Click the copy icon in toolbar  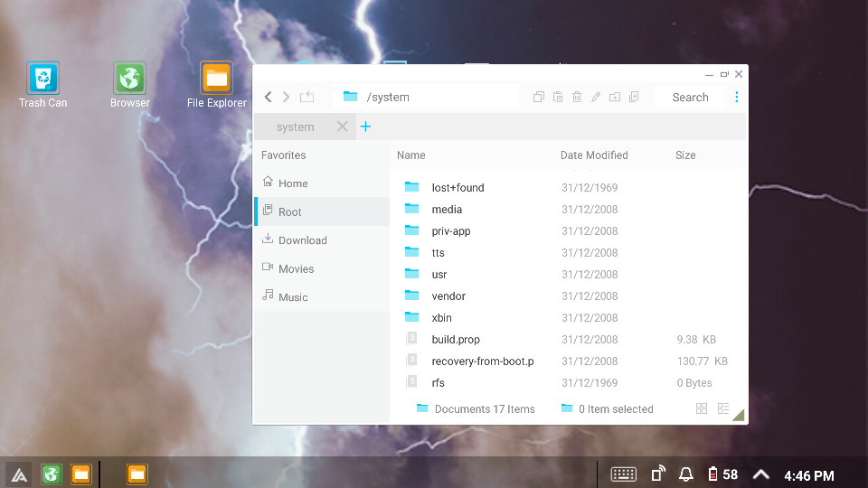click(x=539, y=97)
